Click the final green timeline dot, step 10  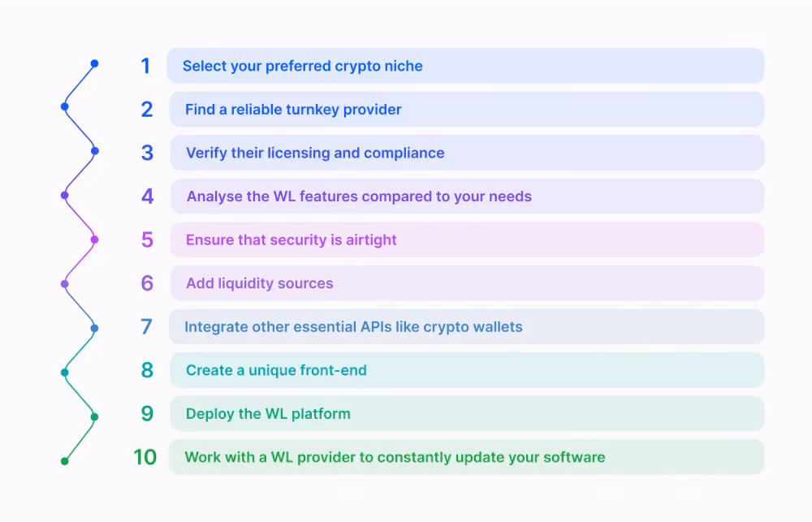click(x=65, y=461)
